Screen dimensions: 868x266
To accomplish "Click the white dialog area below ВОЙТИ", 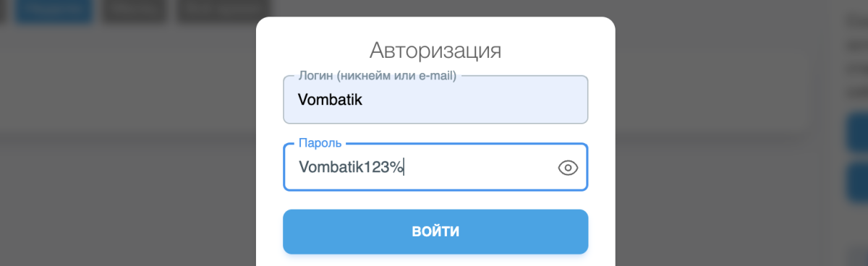I will click(x=435, y=260).
